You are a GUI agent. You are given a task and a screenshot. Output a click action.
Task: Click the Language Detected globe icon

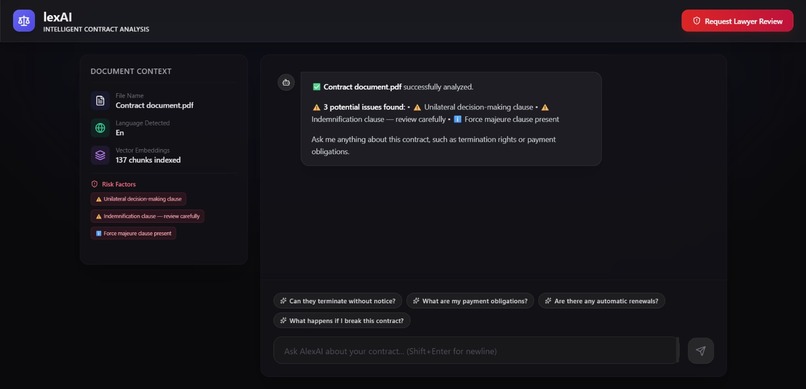click(100, 128)
